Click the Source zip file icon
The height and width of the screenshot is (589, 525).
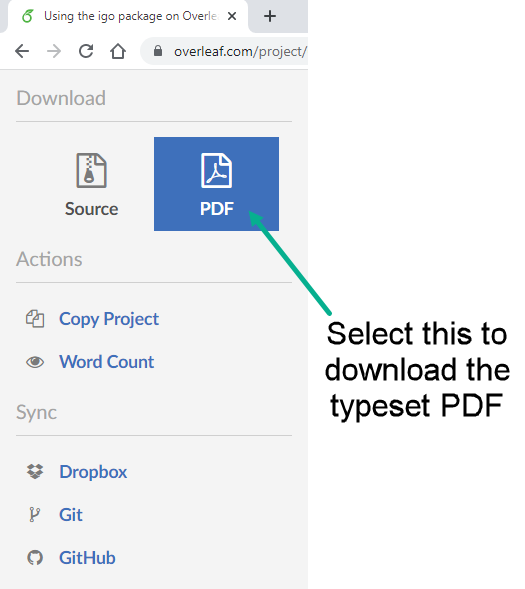pyautogui.click(x=91, y=170)
